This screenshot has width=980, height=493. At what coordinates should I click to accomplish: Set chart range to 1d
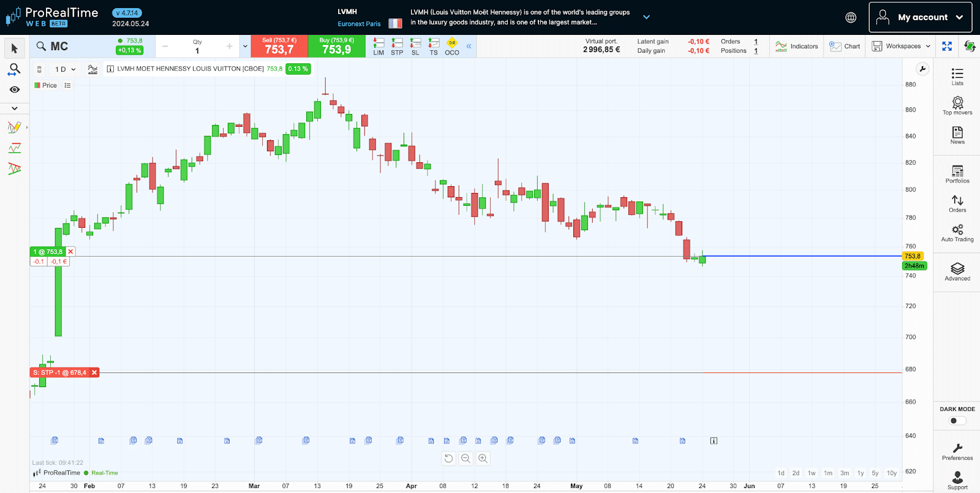781,473
